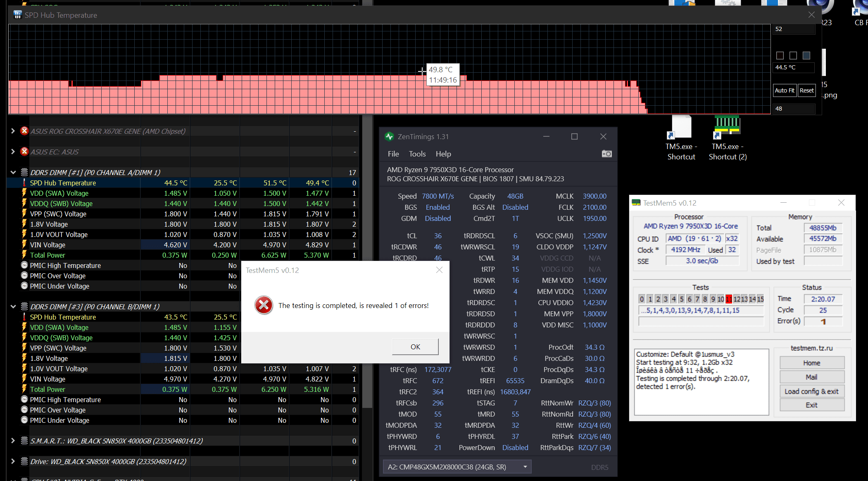Screen dimensions: 868x481
Task: Select the TM5.exe - Shortcut (2) desktop icon
Action: 728,137
